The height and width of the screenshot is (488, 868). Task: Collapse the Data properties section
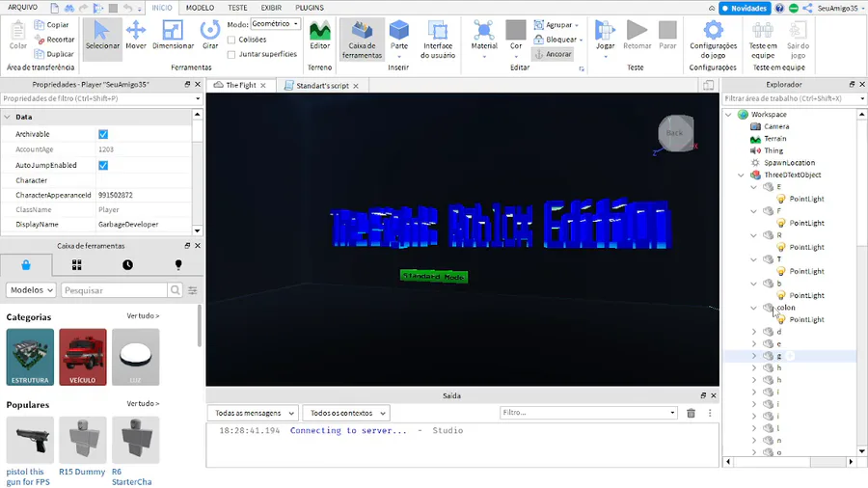(x=7, y=117)
